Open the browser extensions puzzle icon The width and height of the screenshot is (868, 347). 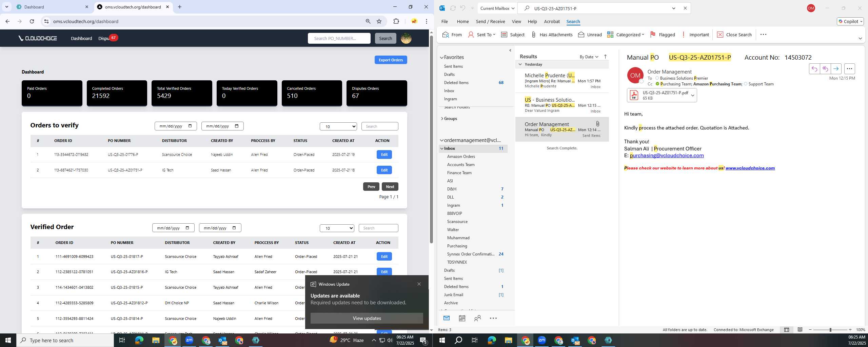[396, 21]
